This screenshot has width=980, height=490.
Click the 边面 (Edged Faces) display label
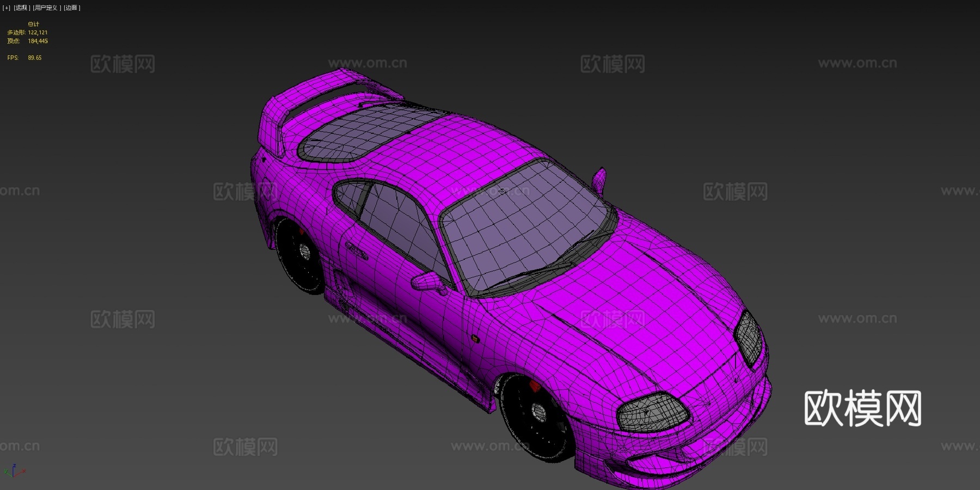click(x=71, y=7)
